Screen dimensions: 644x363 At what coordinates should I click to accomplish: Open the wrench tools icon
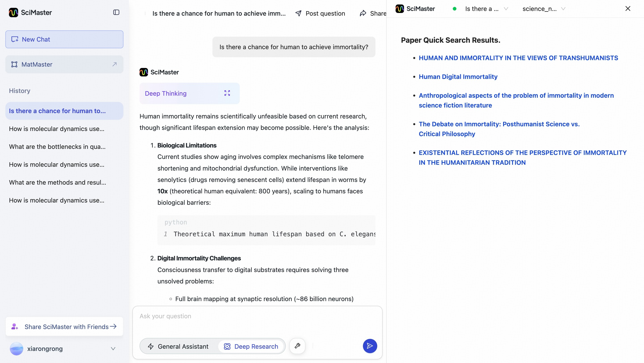(x=297, y=346)
